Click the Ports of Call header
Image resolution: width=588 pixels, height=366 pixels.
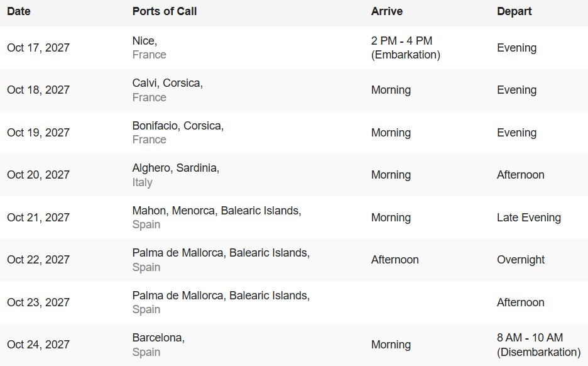(x=164, y=11)
